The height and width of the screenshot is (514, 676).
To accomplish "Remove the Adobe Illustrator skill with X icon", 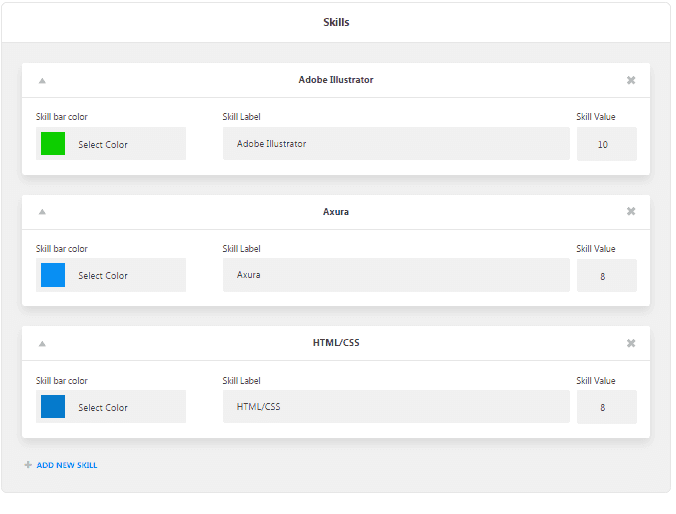I will 631,80.
